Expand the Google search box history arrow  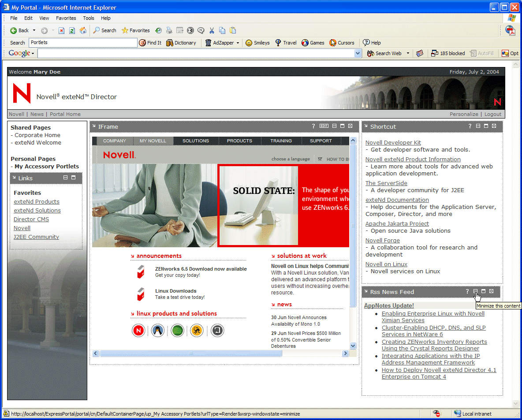(x=358, y=53)
